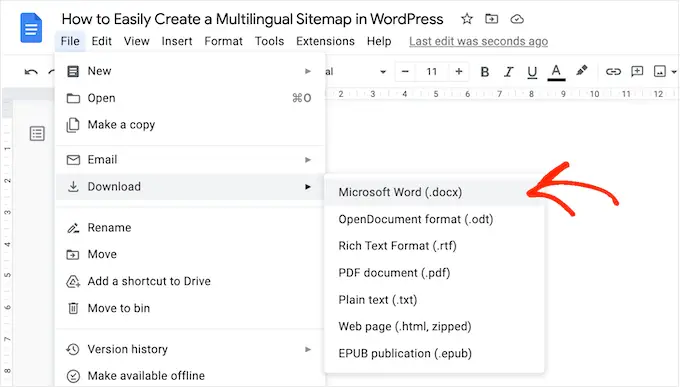The height and width of the screenshot is (387, 680).
Task: Expand the Download submenu arrow
Action: pos(308,187)
